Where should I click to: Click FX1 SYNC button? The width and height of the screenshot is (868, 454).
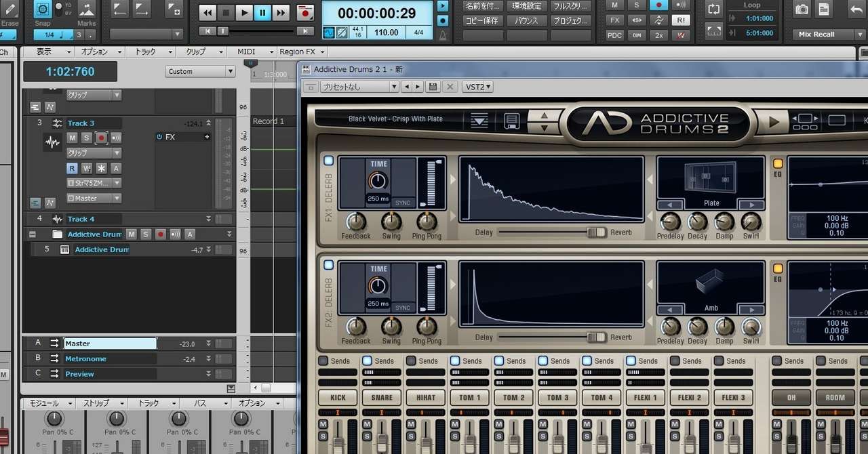coord(403,203)
